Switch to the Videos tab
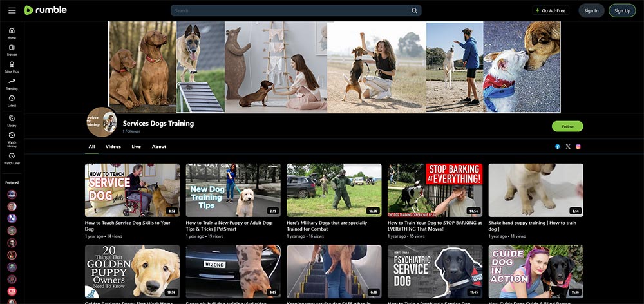This screenshot has height=304, width=644. (113, 147)
